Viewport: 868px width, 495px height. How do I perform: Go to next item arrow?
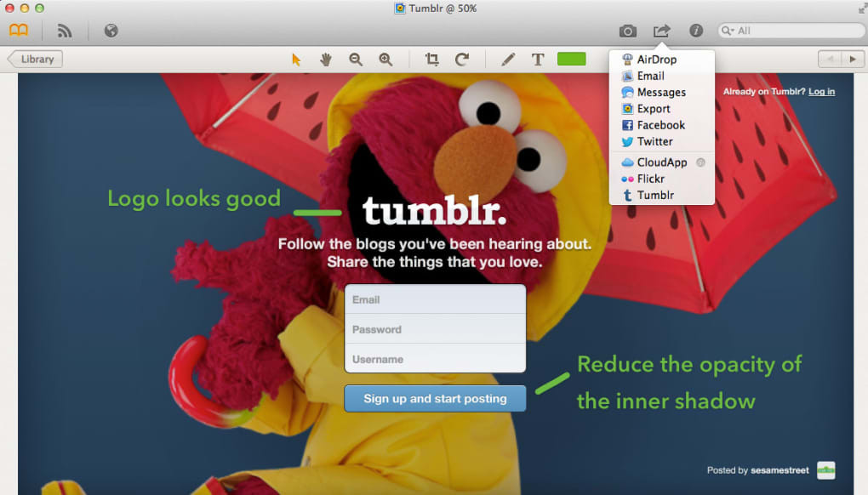tap(853, 60)
